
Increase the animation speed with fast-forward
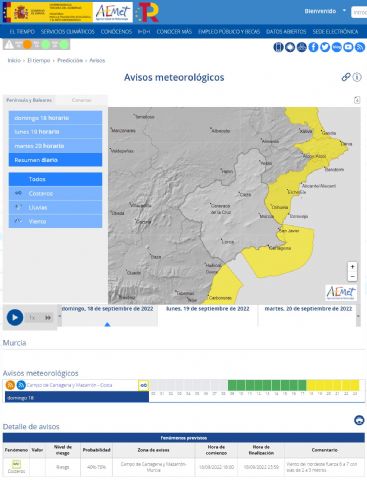pos(48,318)
